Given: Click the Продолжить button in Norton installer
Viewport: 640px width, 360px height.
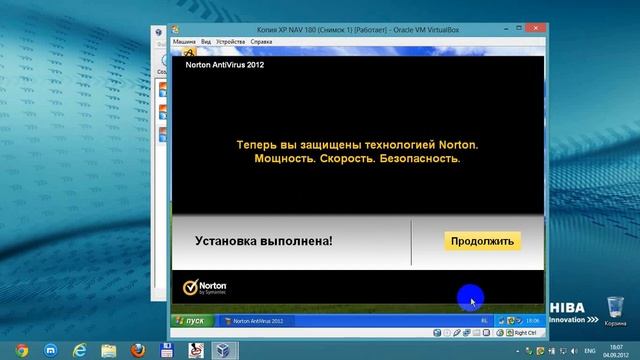Looking at the screenshot, I should (482, 241).
